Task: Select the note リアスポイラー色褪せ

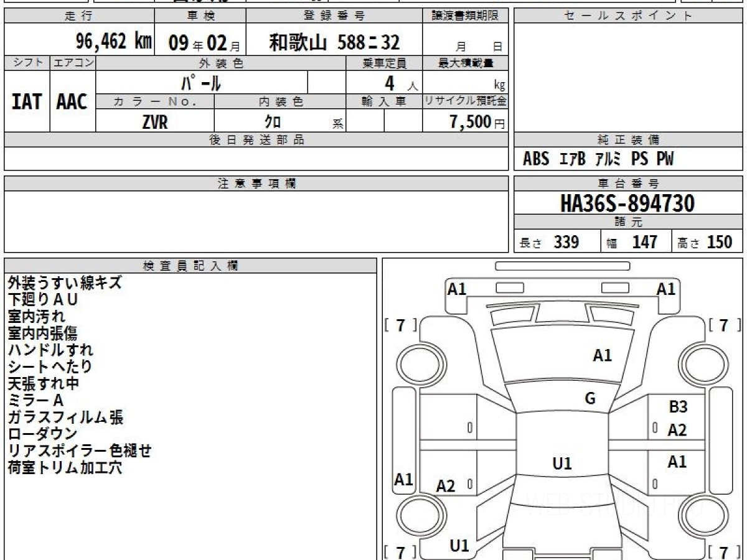Action: [80, 450]
